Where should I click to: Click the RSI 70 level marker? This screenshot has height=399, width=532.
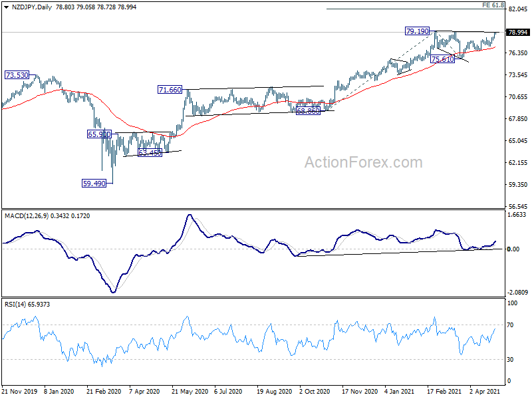511,325
